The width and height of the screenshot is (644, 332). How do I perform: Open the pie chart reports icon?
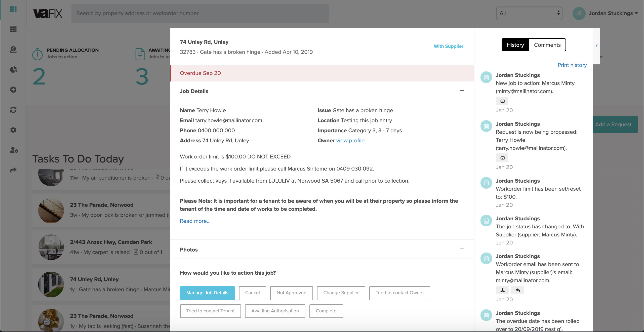click(13, 70)
